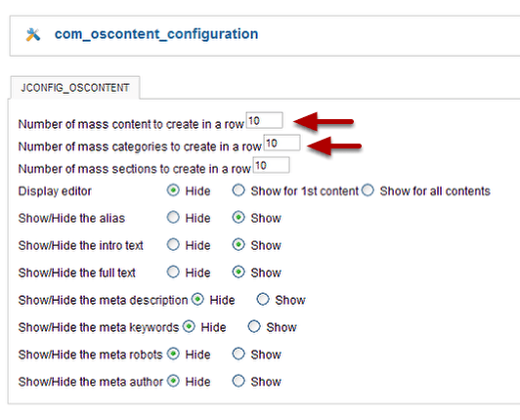Focus the mass sections number field
The width and height of the screenshot is (520, 420).
[272, 165]
